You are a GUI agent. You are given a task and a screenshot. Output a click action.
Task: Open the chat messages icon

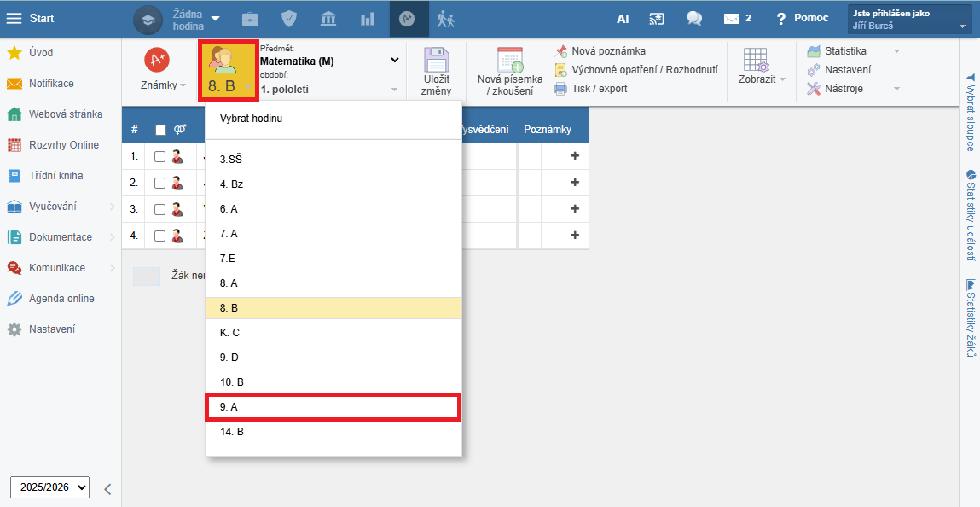[x=694, y=19]
